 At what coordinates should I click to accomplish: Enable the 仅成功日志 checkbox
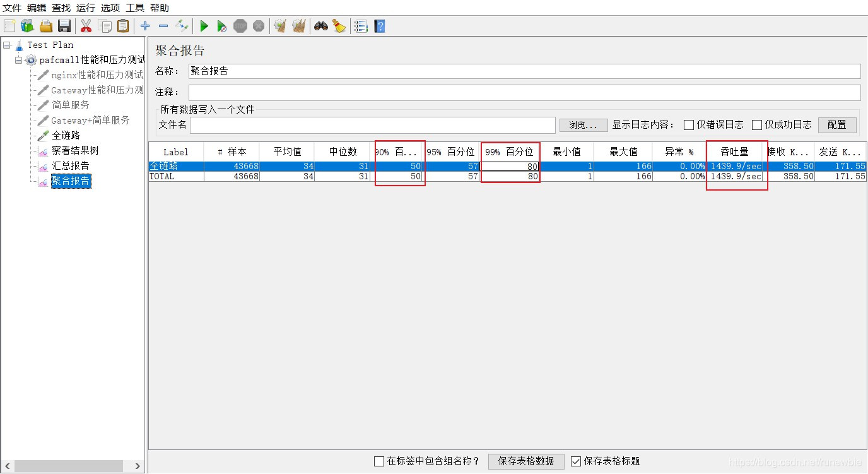click(757, 125)
